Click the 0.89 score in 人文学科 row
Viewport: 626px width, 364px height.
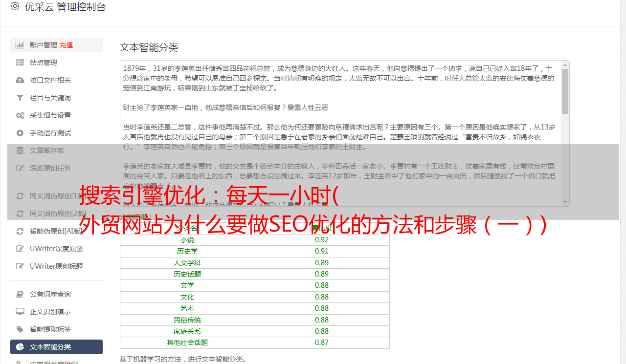(x=322, y=263)
